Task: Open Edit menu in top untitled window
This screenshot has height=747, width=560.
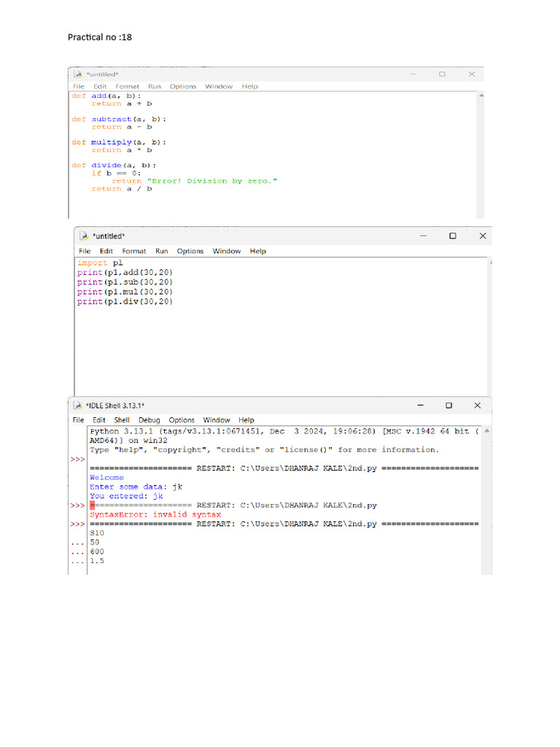Action: [100, 86]
